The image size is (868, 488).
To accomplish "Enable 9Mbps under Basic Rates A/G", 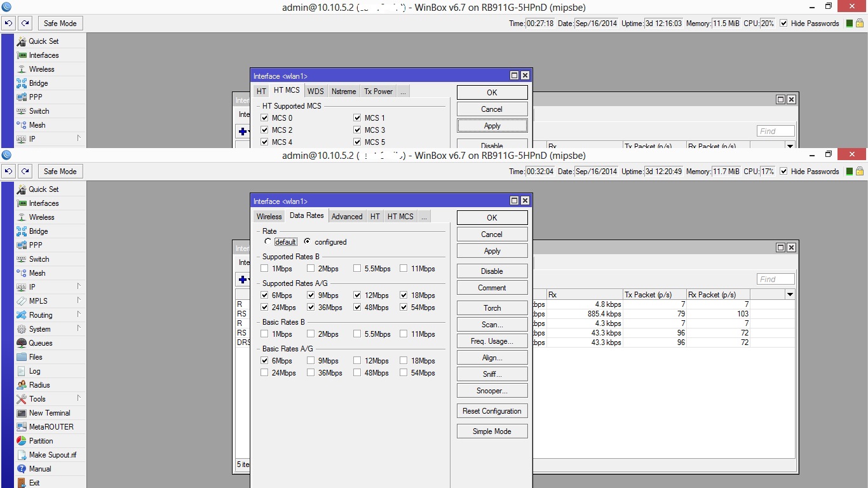I will (311, 361).
